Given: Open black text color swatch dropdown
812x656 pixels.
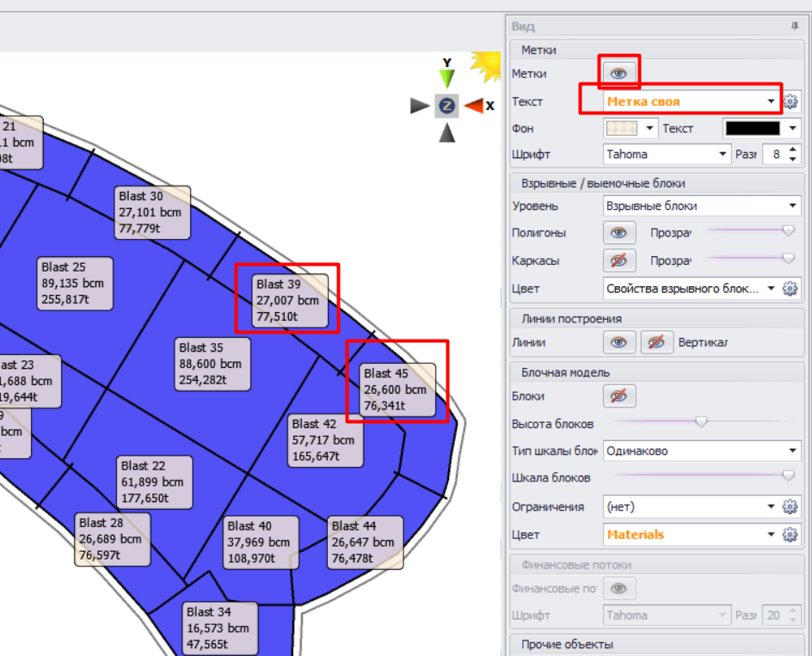Looking at the screenshot, I should tap(792, 128).
